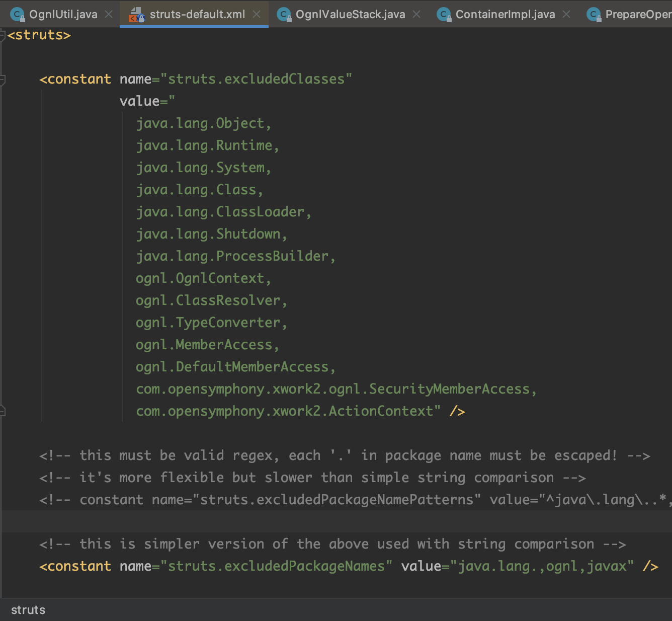Click the "java.lang.ProcessBuilder," line
The image size is (672, 621).
pos(236,256)
